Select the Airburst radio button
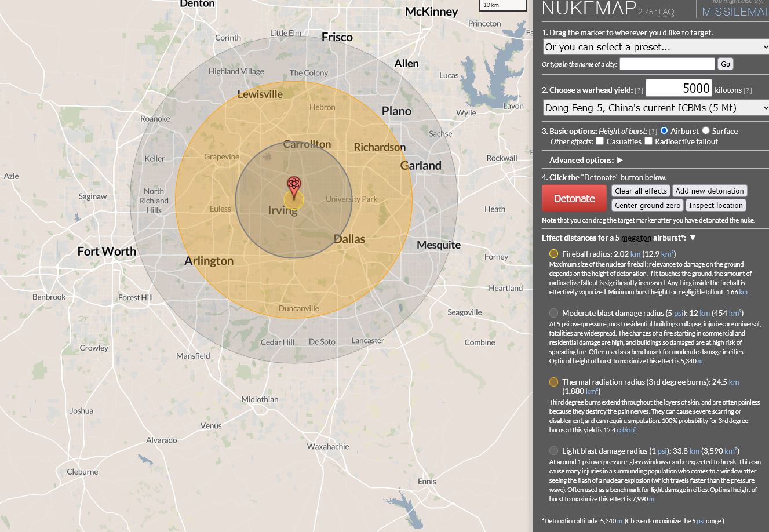Image resolution: width=769 pixels, height=532 pixels. point(664,131)
